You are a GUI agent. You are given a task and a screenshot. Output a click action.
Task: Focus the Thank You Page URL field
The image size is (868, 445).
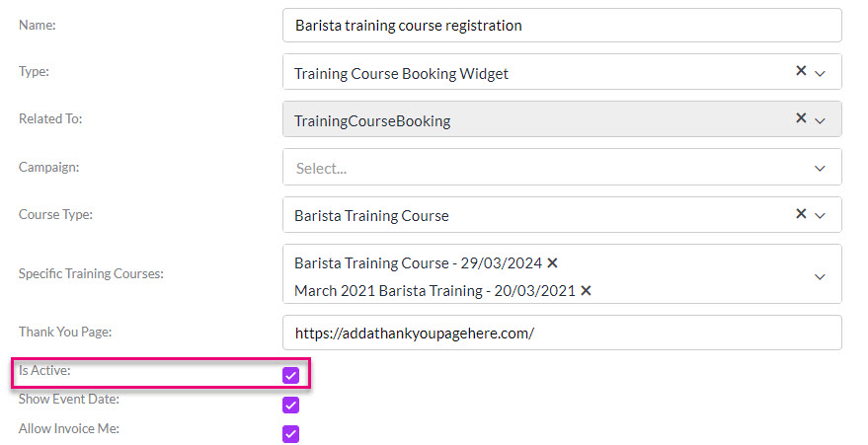pyautogui.click(x=562, y=333)
